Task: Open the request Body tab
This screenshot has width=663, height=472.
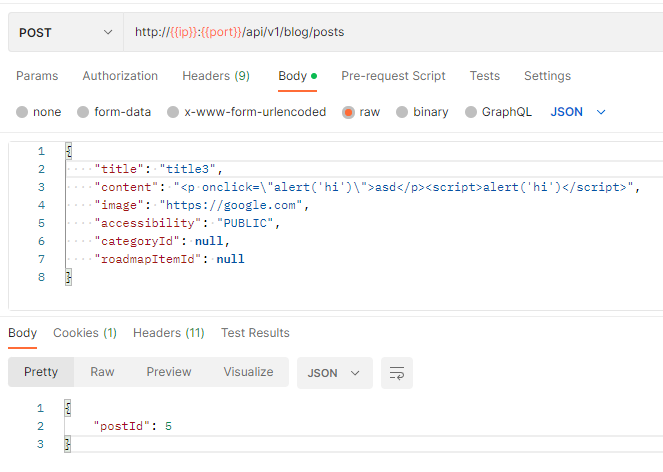Action: [297, 76]
